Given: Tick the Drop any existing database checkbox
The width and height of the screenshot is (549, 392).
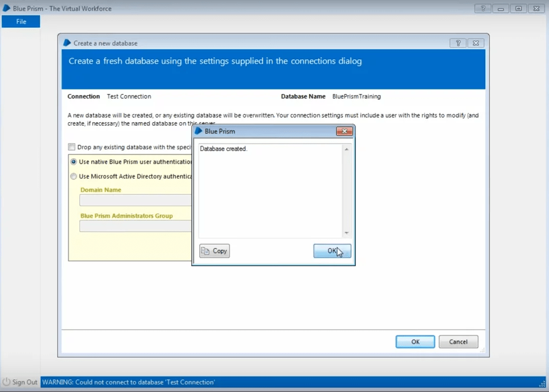Looking at the screenshot, I should coord(72,147).
